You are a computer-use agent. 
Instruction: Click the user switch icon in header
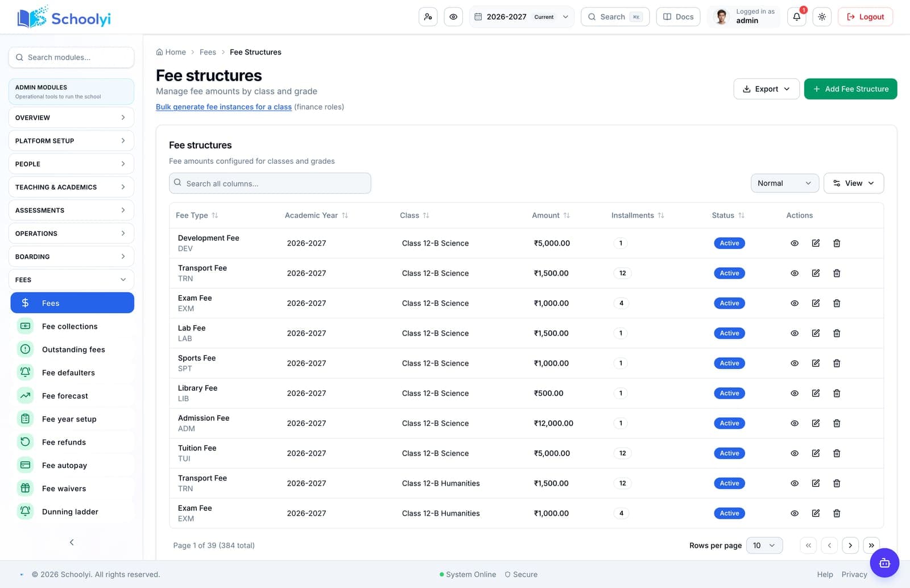[428, 17]
